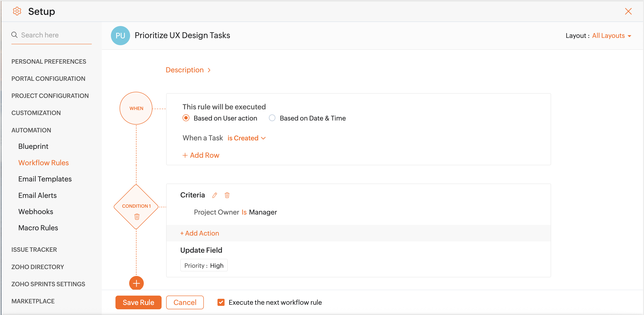The image size is (644, 315).
Task: Open Email Templates in the sidebar
Action: 45,179
